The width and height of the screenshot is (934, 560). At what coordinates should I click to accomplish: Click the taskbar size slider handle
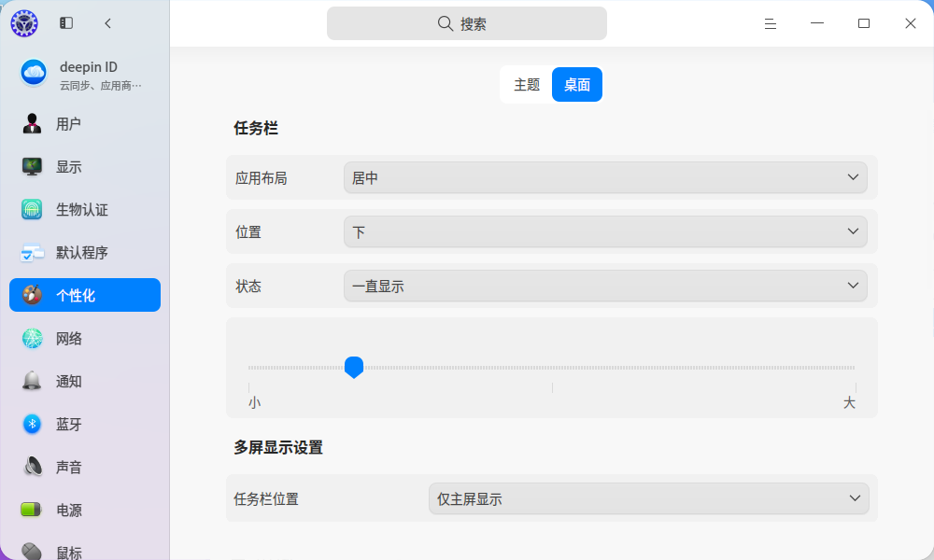[x=354, y=367]
